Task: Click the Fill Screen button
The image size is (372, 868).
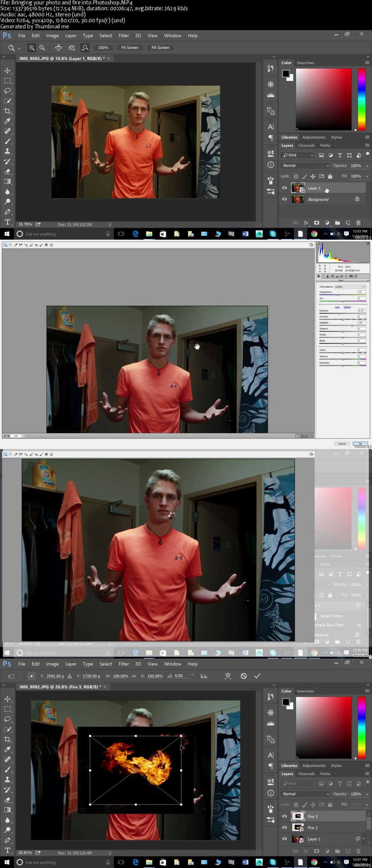Action: [160, 48]
